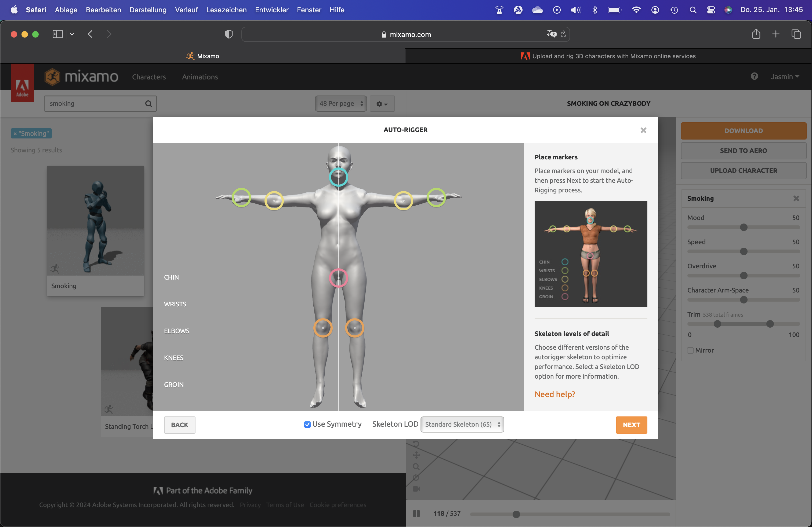Click the search magnifier in the smoking field
The height and width of the screenshot is (527, 812).
[x=148, y=104]
